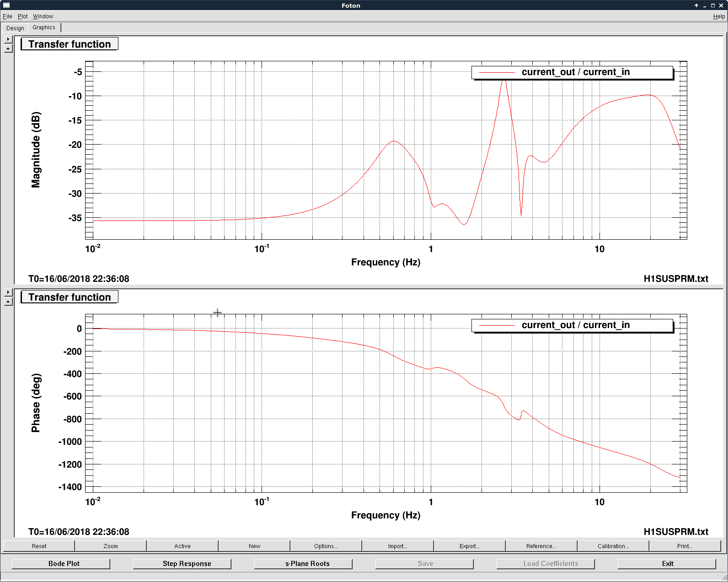Click the phase plot 'Transfer function' title
The image size is (728, 582).
[x=70, y=297]
